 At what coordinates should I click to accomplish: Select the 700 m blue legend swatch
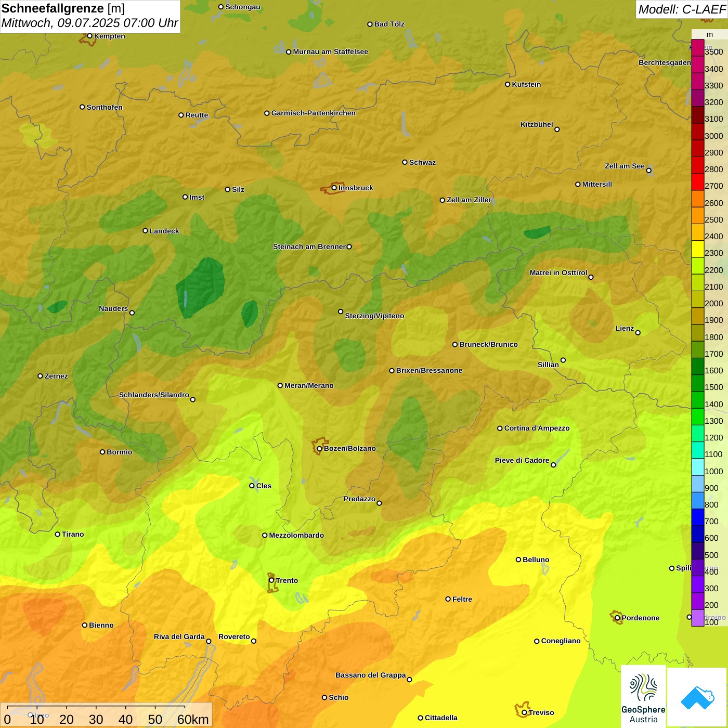pyautogui.click(x=698, y=517)
